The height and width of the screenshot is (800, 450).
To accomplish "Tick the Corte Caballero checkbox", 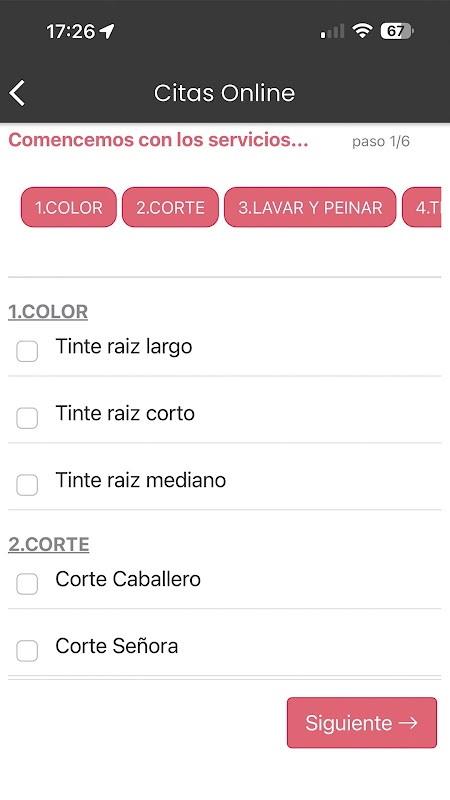I will coord(27,584).
